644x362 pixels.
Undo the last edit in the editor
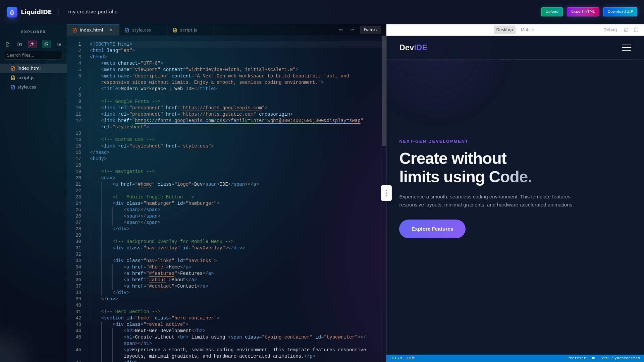pyautogui.click(x=341, y=30)
